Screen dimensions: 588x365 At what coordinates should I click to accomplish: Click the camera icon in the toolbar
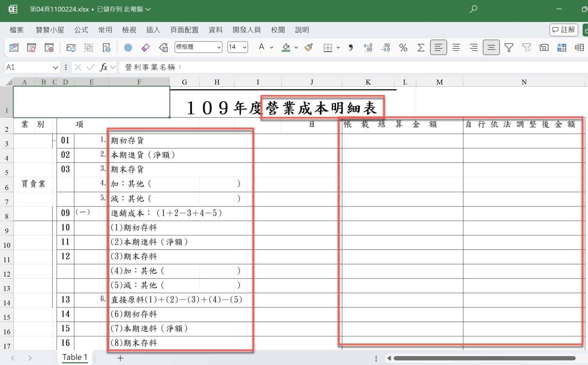pyautogui.click(x=544, y=48)
